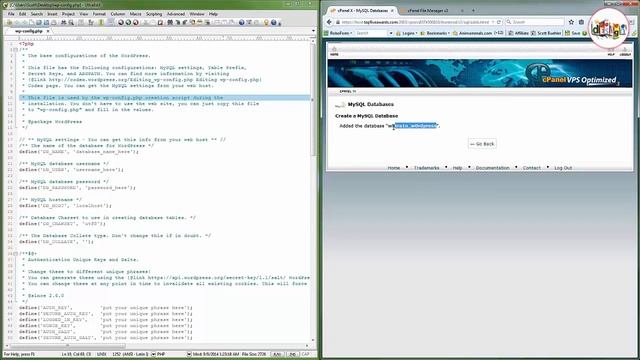The height and width of the screenshot is (360, 640).
Task: Click the cPanel Logout icon
Action: coord(625,51)
